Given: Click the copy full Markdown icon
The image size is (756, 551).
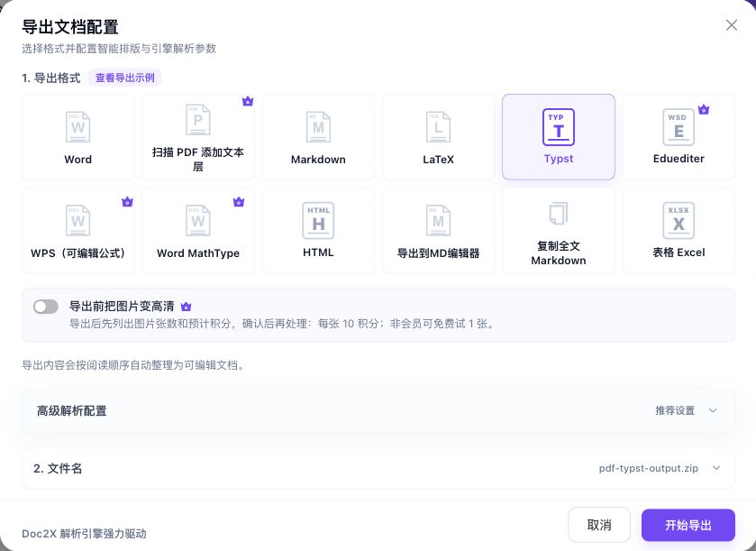Looking at the screenshot, I should coord(559,213).
